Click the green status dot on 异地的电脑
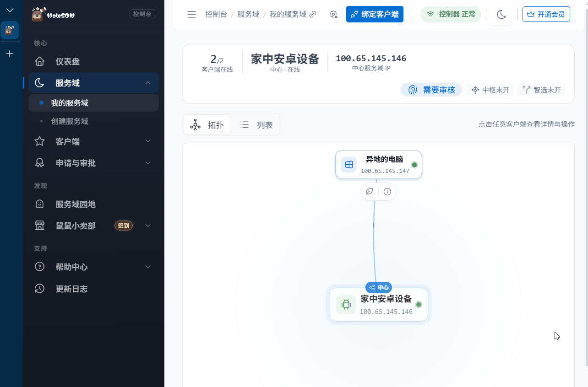Screen dimensions: 588x387 point(414,165)
